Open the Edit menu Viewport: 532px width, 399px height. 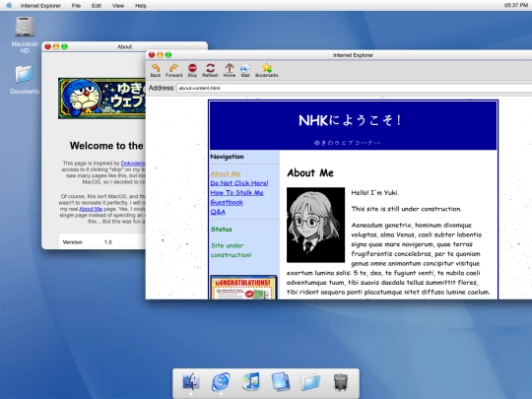(97, 6)
